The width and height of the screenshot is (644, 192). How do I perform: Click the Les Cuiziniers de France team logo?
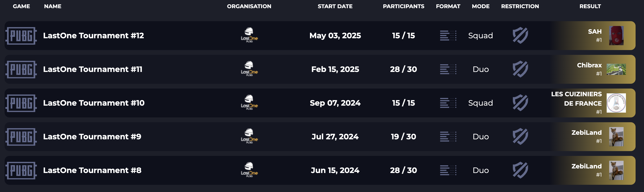click(x=616, y=103)
